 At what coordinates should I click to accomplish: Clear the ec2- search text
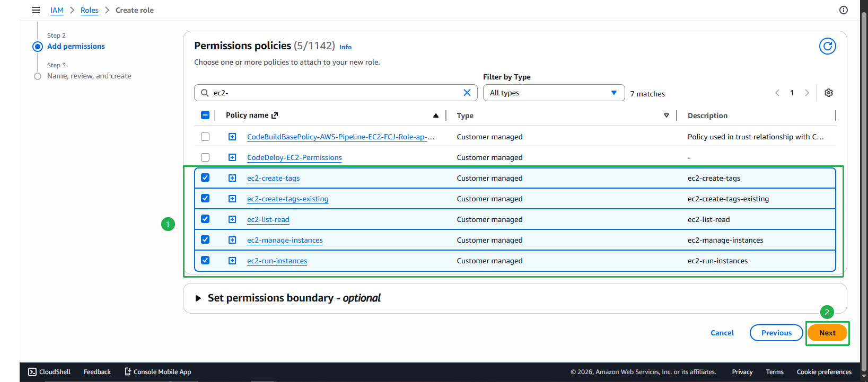[467, 93]
